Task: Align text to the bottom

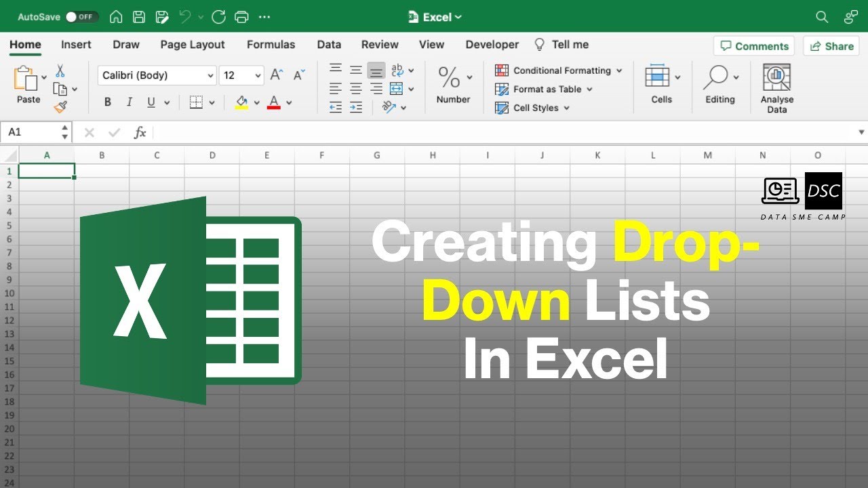Action: pyautogui.click(x=376, y=71)
